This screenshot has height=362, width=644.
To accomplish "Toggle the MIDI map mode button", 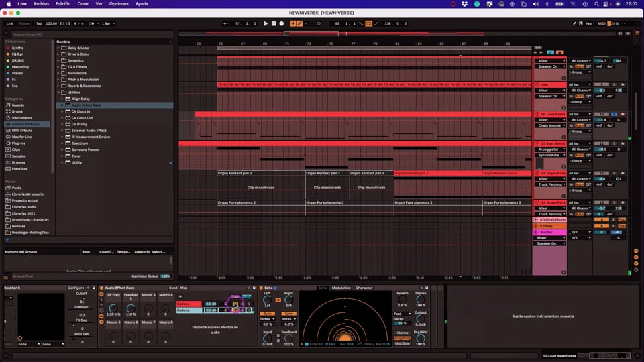I will pyautogui.click(x=602, y=24).
